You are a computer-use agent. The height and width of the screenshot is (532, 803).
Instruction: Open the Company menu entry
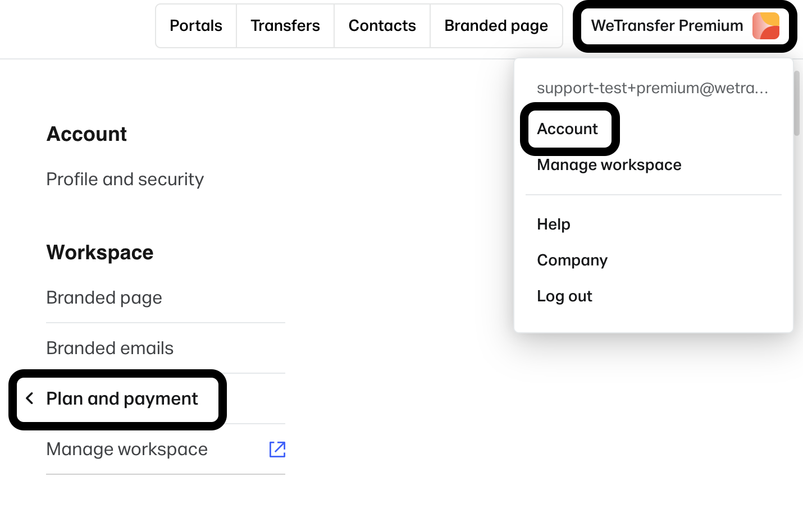coord(572,260)
